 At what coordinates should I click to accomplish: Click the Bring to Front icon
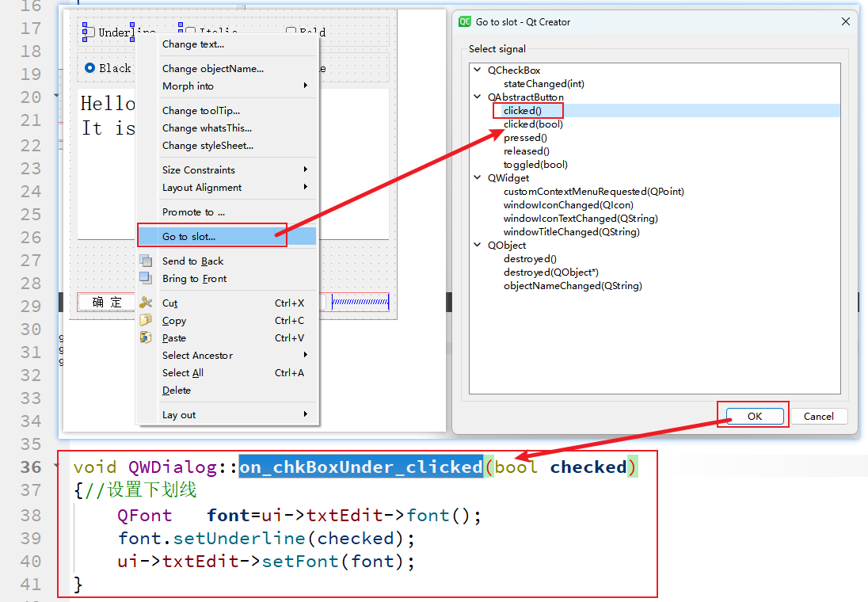pos(146,278)
